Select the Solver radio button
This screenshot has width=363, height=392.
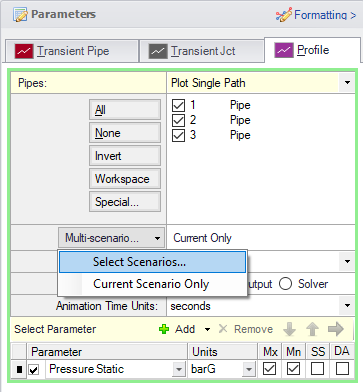click(285, 284)
